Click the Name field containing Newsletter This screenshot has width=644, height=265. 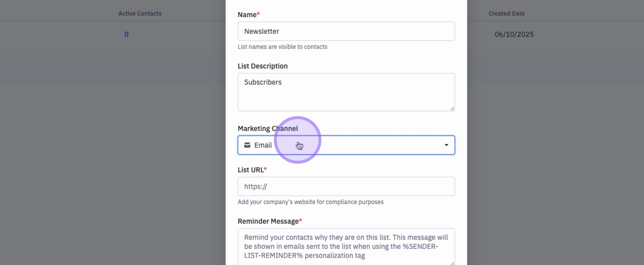pyautogui.click(x=346, y=31)
